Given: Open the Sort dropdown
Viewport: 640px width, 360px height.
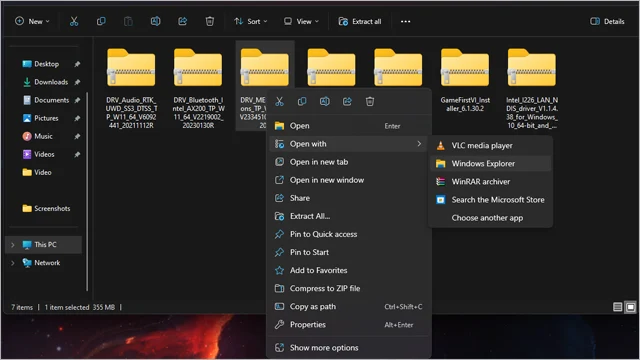Looking at the screenshot, I should tap(251, 21).
